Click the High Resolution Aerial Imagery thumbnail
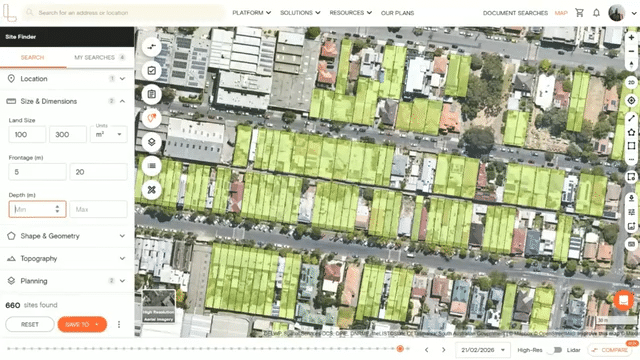Image resolution: width=640 pixels, height=360 pixels. pyautogui.click(x=159, y=306)
